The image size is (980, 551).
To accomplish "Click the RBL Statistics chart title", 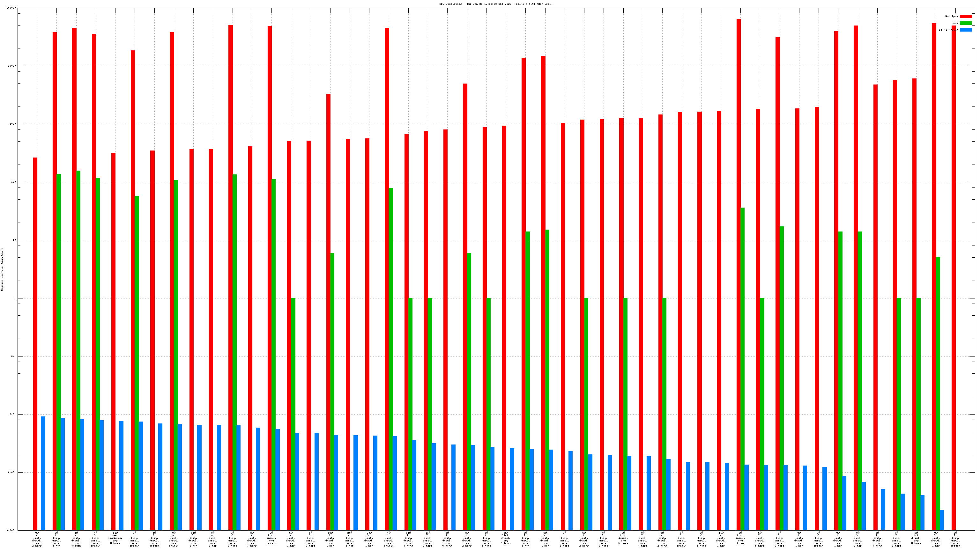I will point(496,4).
